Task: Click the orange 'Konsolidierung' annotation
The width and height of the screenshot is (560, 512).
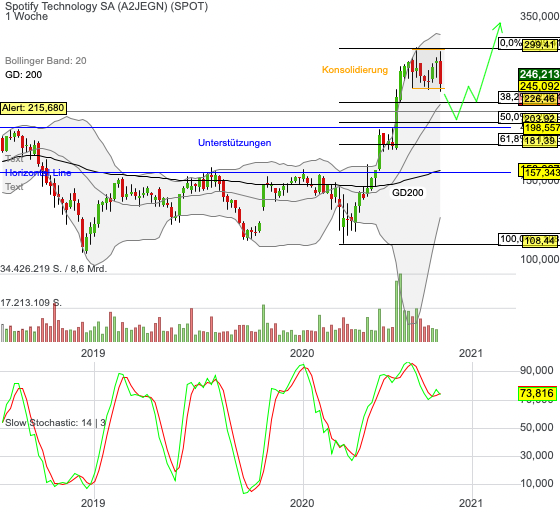Action: [355, 70]
